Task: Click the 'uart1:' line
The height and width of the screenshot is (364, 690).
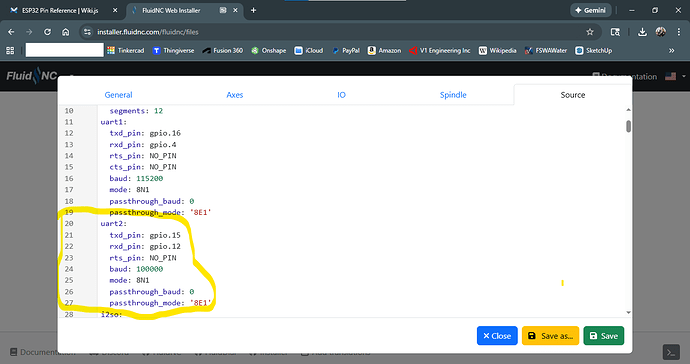Action: 114,122
